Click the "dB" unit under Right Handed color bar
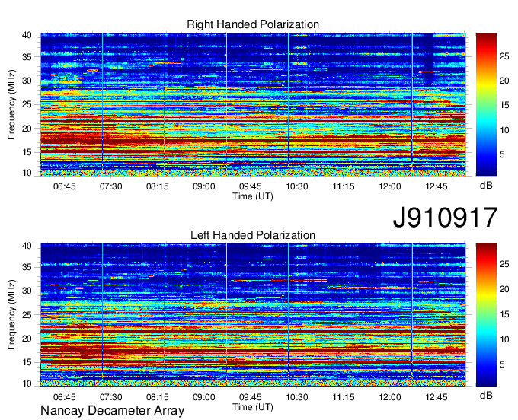 [x=486, y=186]
